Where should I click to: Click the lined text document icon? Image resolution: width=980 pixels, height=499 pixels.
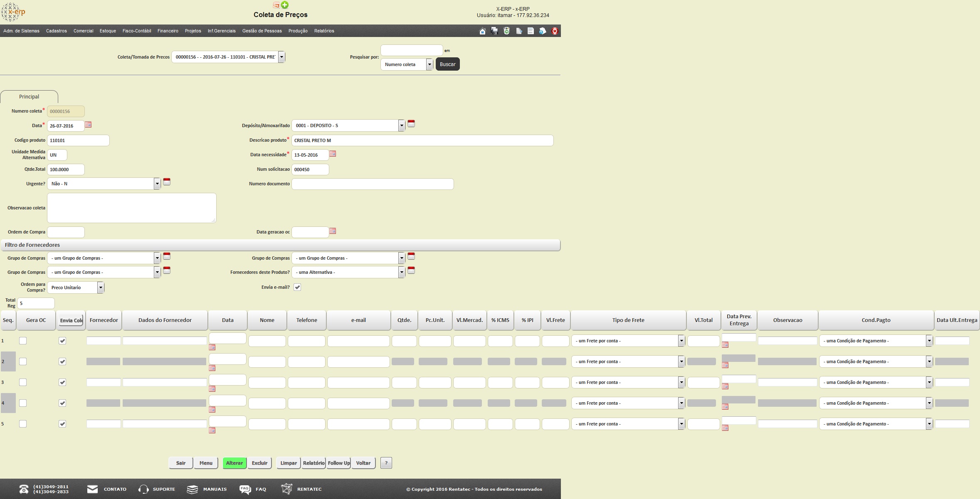(531, 31)
